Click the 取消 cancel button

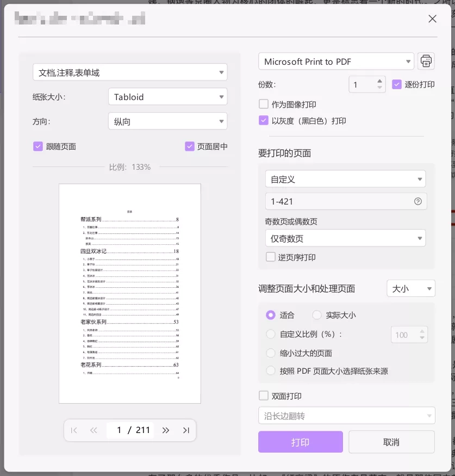coord(391,442)
